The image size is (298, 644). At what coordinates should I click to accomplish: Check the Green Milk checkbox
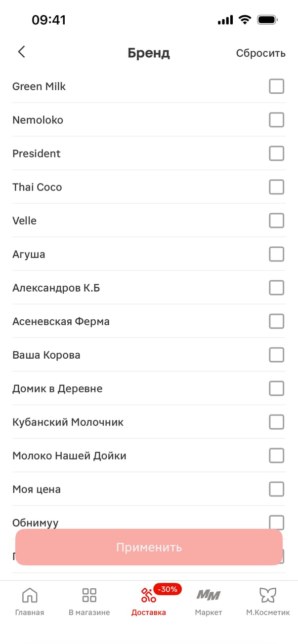tap(276, 86)
